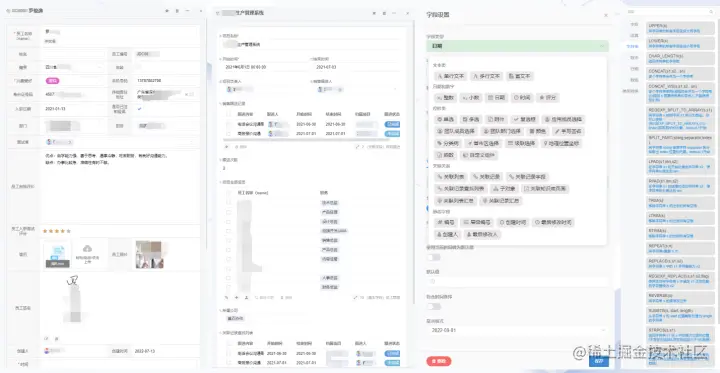Open the 显示格式 dropdown showing 2022-08-01
The width and height of the screenshot is (720, 373).
click(518, 330)
